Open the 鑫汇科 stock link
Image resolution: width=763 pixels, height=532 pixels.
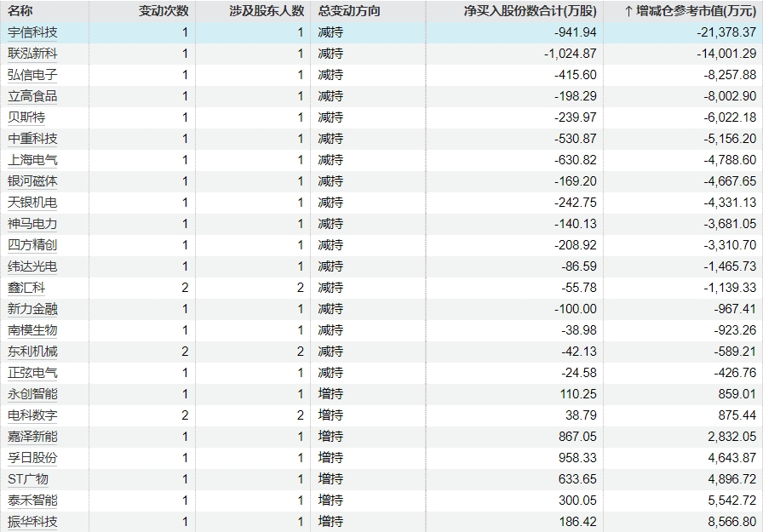[x=26, y=288]
